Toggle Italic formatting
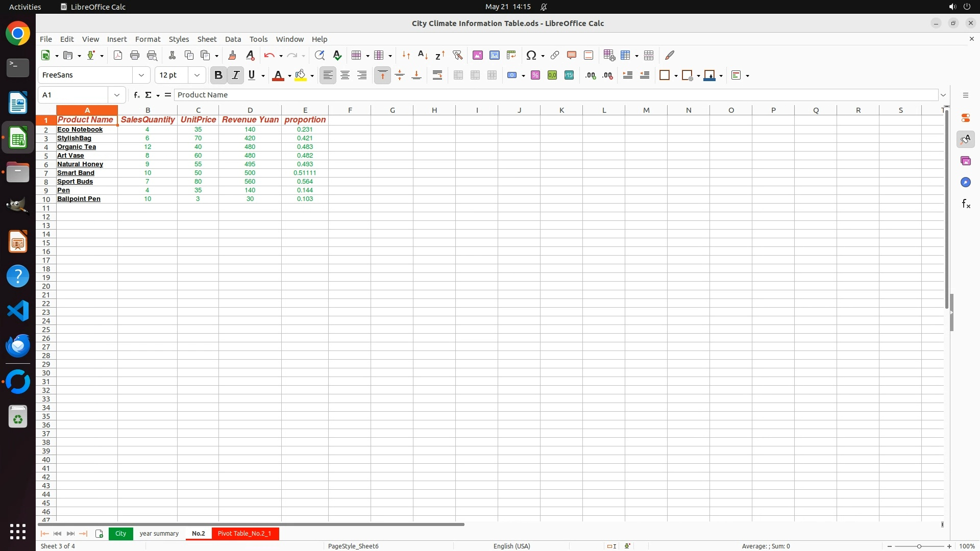The height and width of the screenshot is (551, 980). 235,76
